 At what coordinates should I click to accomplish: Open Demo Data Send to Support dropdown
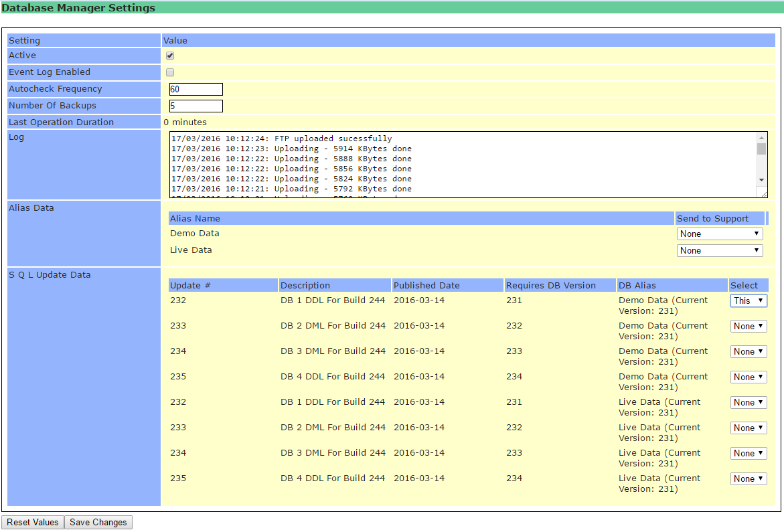click(720, 234)
